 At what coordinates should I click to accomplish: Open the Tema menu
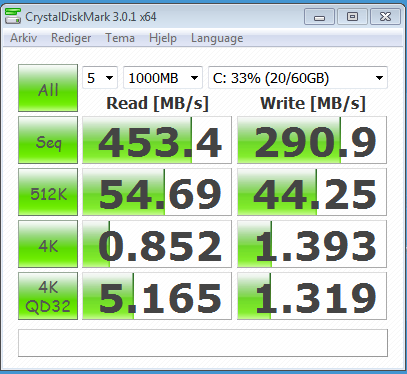click(120, 38)
